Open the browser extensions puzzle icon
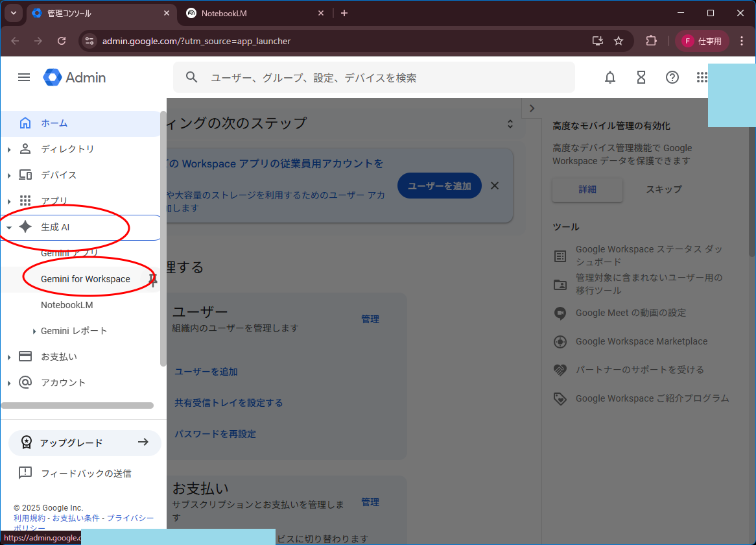Viewport: 756px width, 545px height. (651, 41)
